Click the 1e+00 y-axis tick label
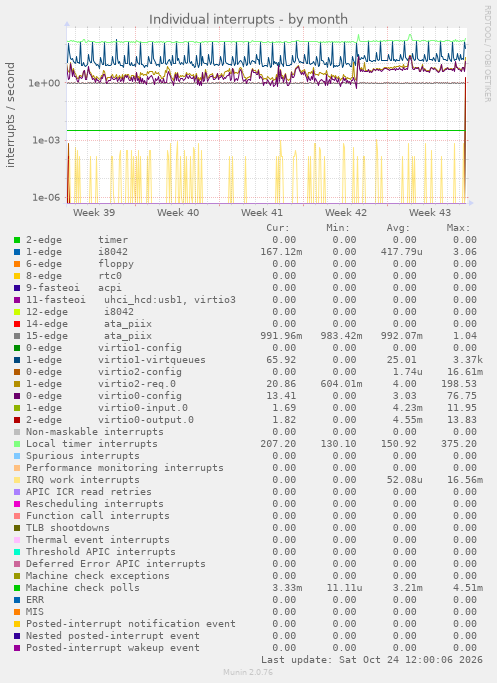Image resolution: width=497 pixels, height=683 pixels. tap(44, 83)
